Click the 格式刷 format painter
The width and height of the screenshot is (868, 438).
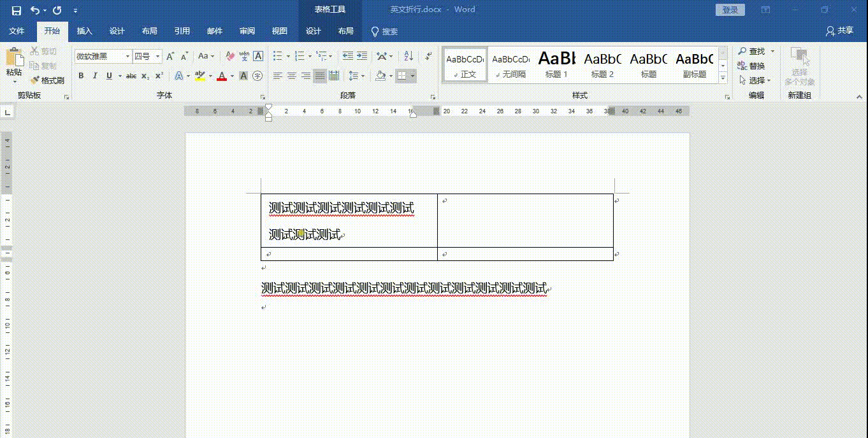(x=47, y=80)
